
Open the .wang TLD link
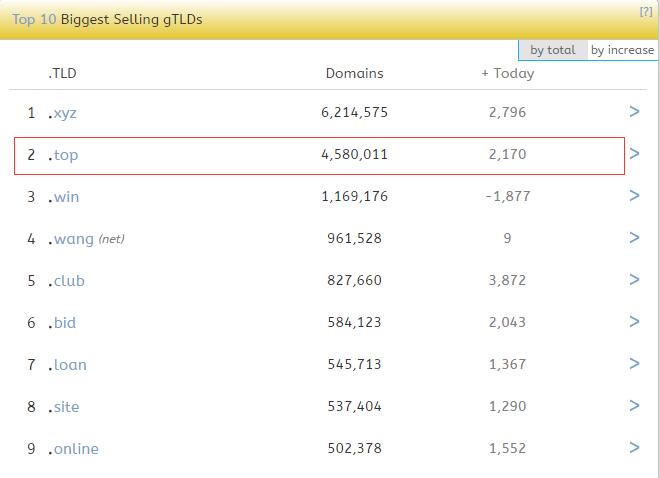pyautogui.click(x=74, y=239)
